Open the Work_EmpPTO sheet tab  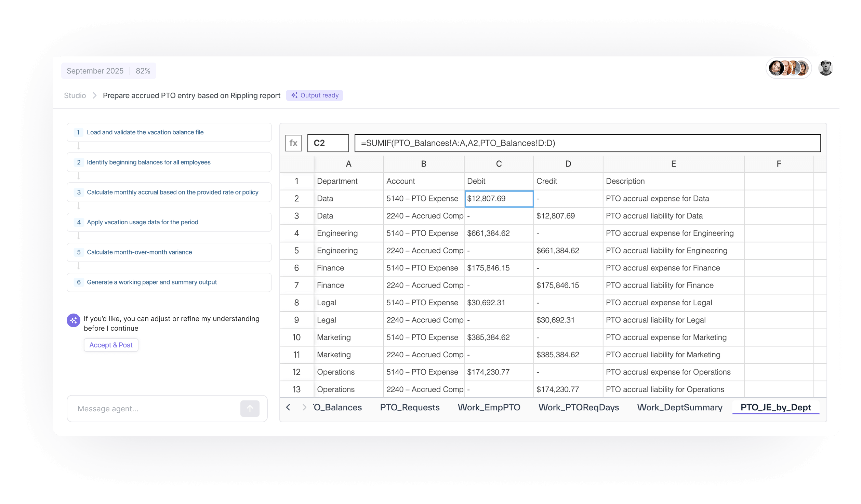(489, 407)
